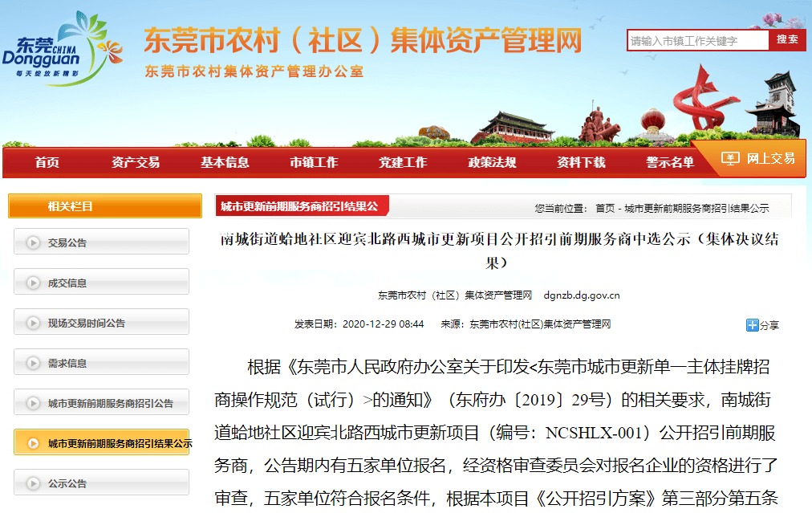
Task: Click the source text 来源：东莞市农村(社区)集体资产管理网
Action: pyautogui.click(x=526, y=324)
